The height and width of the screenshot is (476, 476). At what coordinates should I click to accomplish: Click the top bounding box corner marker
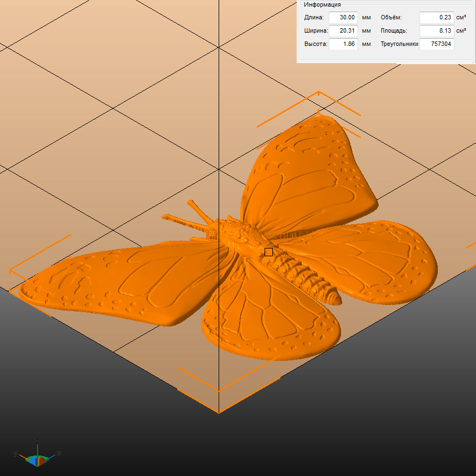click(x=318, y=92)
